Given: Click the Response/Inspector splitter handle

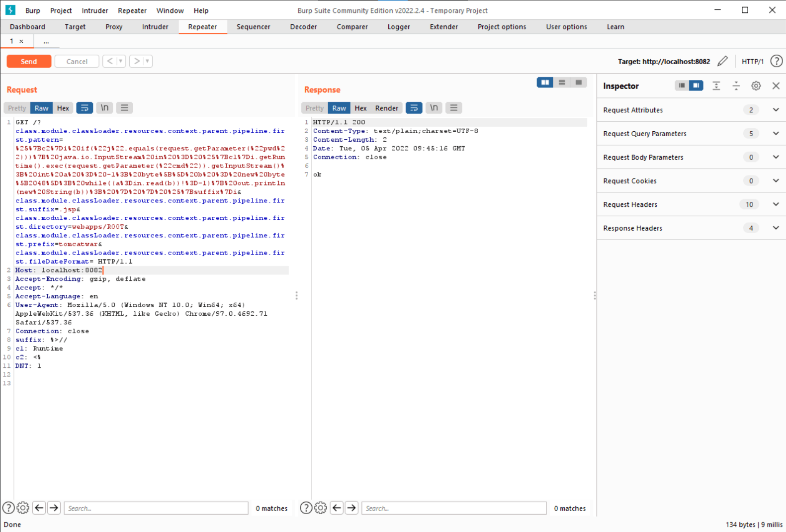Looking at the screenshot, I should 595,295.
